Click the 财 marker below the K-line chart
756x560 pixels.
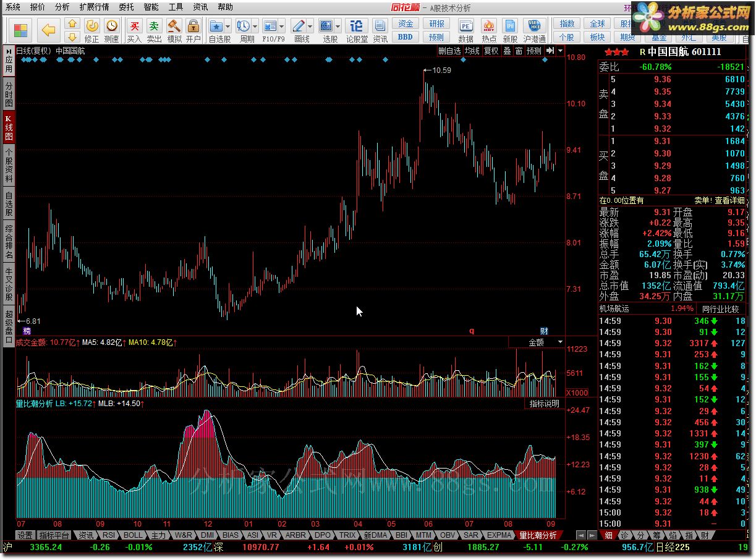(x=544, y=331)
